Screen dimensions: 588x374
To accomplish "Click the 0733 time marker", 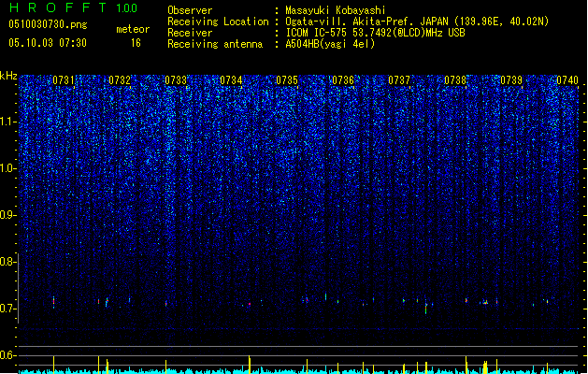I will (x=176, y=80).
